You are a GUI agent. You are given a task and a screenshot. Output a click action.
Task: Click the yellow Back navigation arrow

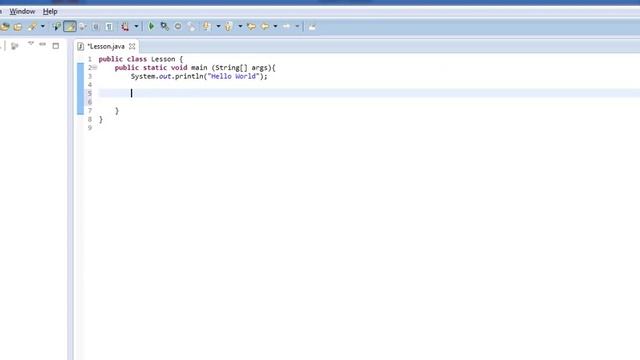(x=264, y=27)
